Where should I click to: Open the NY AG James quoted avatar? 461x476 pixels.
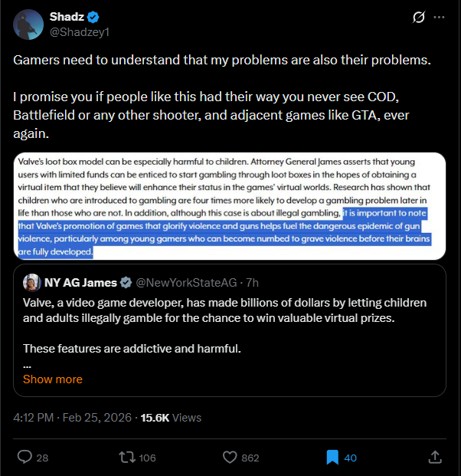32,282
